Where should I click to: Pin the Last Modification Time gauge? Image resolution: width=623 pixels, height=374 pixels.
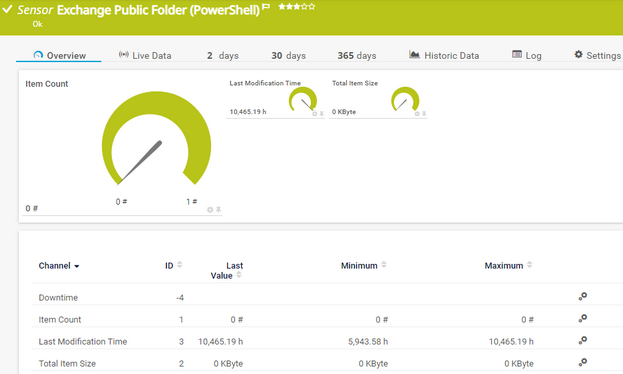pos(321,114)
